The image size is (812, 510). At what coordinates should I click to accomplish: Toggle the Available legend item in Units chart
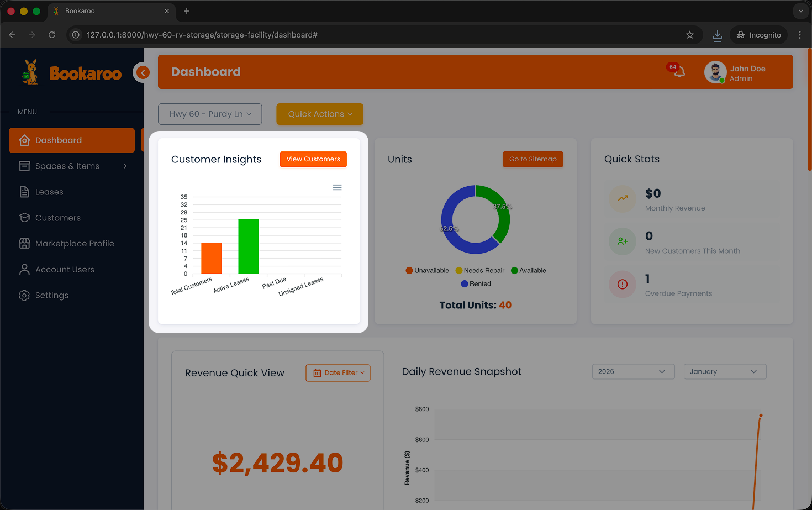coord(528,270)
